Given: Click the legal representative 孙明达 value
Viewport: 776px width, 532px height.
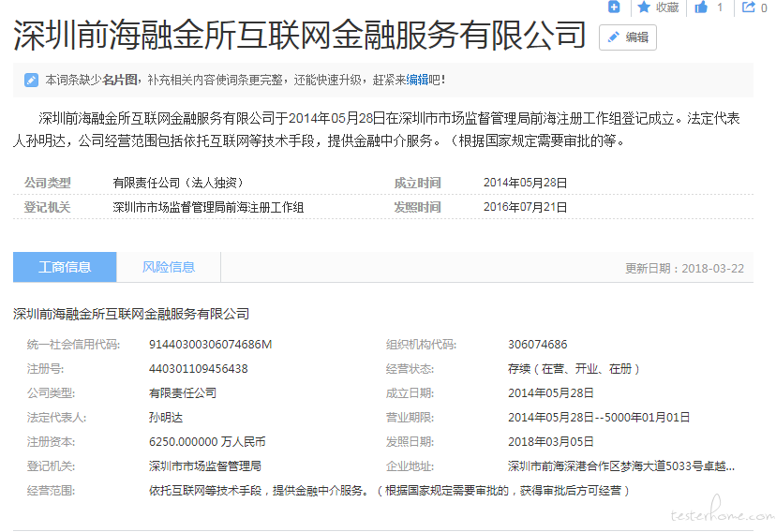Looking at the screenshot, I should tap(166, 418).
